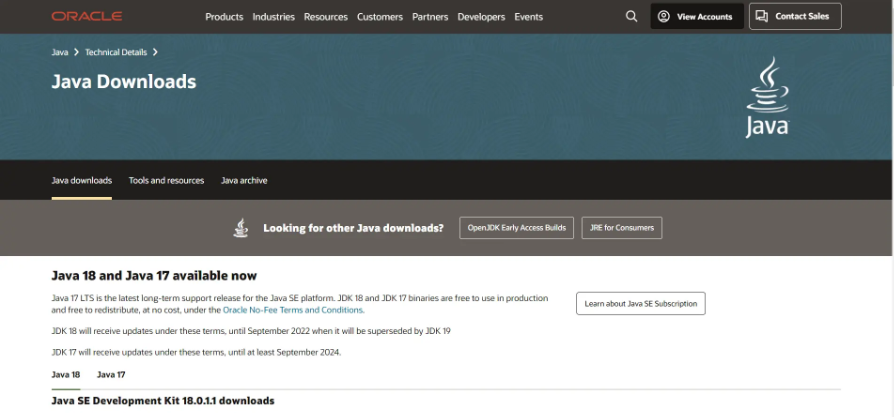894x417 pixels.
Task: Open the Events menu
Action: [x=529, y=17]
